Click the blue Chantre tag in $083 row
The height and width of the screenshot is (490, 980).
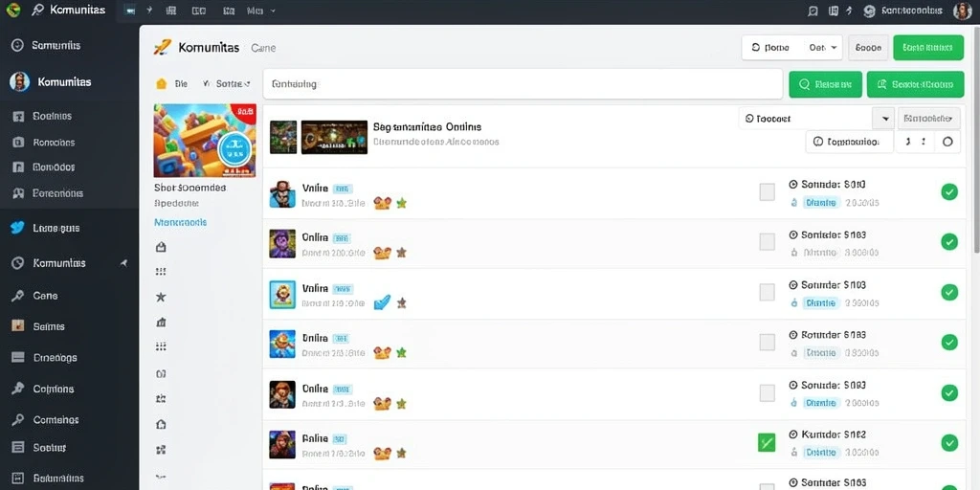[x=820, y=403]
